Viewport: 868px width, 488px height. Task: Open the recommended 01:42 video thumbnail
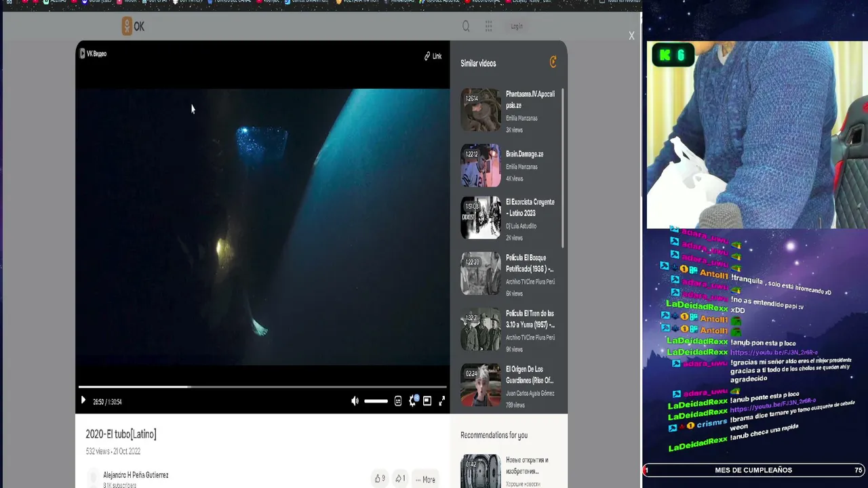(481, 471)
